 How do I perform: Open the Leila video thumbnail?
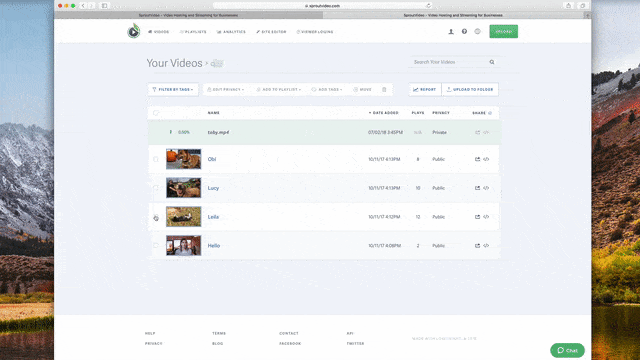(184, 216)
